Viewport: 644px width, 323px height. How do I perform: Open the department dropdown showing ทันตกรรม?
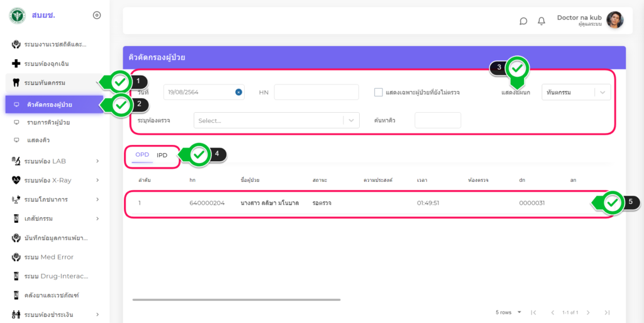point(576,93)
